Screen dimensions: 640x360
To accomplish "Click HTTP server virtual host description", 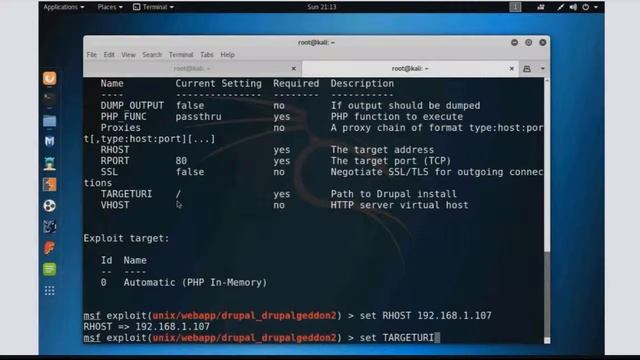I will (399, 205).
